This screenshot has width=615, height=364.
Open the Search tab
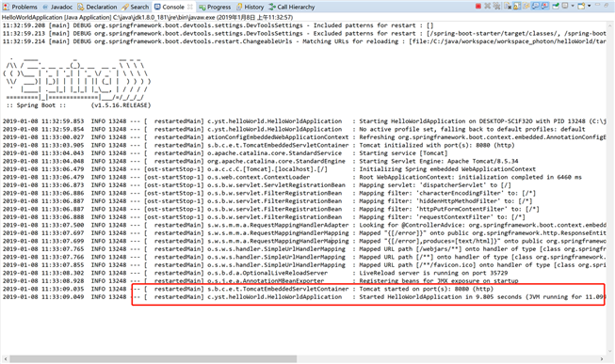coord(136,7)
